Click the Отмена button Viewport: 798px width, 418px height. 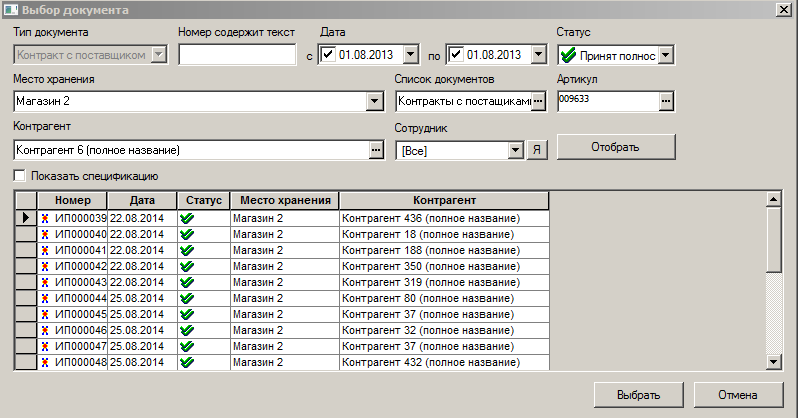[738, 395]
